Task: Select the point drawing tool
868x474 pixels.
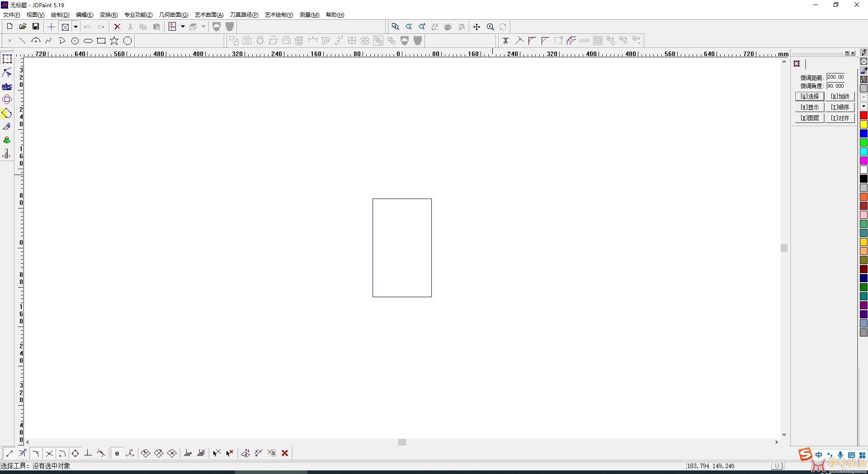Action: pyautogui.click(x=9, y=41)
